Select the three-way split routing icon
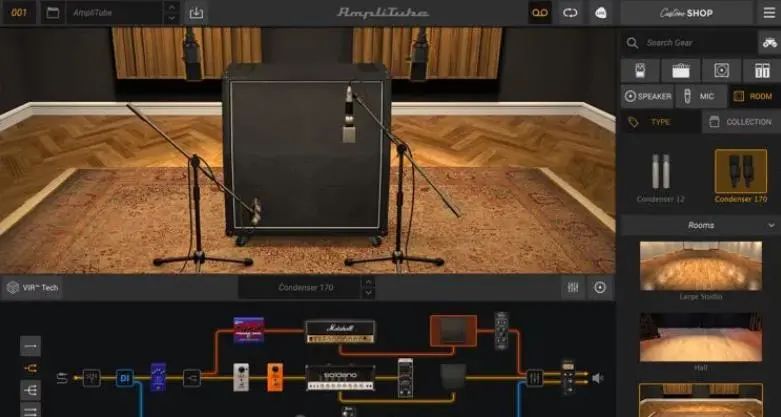 [30, 391]
